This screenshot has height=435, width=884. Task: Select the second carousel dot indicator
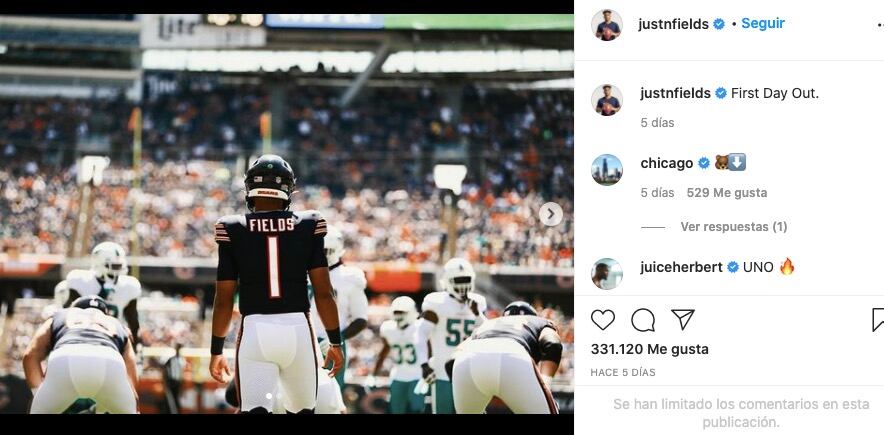click(x=277, y=396)
